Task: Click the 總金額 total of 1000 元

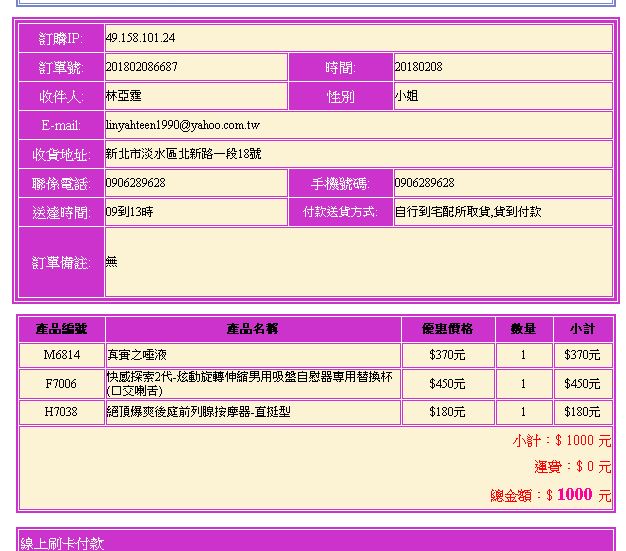Action: [x=550, y=495]
